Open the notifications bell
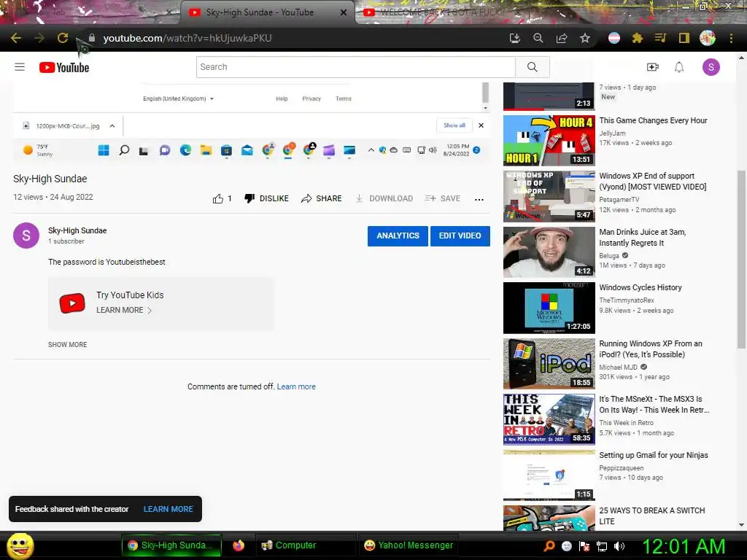 (x=679, y=67)
